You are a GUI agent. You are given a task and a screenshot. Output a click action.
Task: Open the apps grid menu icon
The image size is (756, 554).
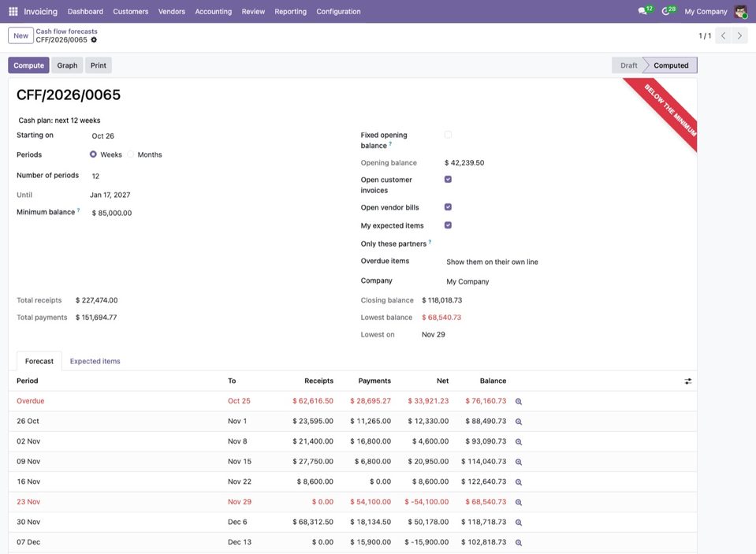(13, 11)
